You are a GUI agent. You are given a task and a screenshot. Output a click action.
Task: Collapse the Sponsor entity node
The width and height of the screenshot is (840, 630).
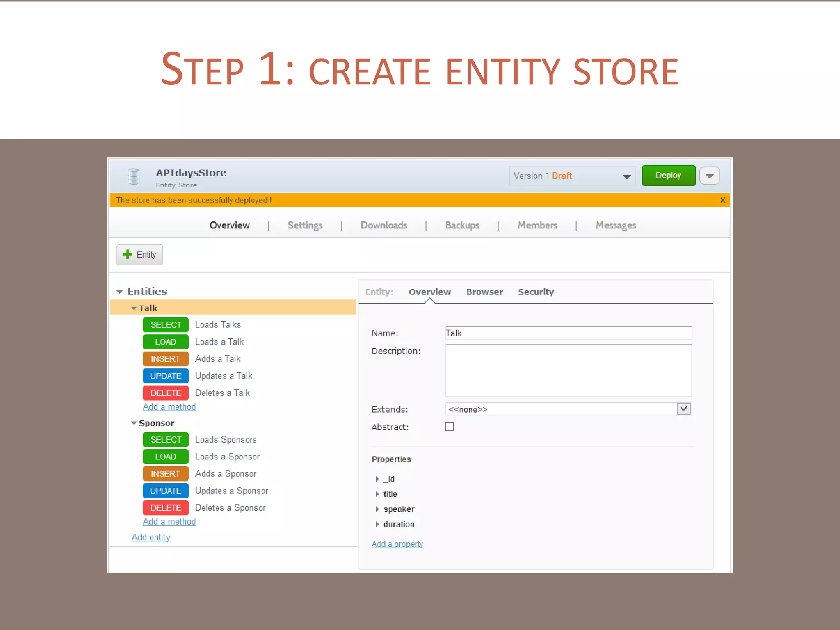coord(134,423)
